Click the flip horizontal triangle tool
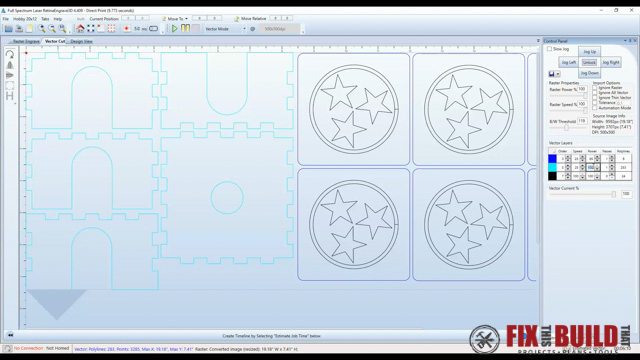 click(x=10, y=65)
